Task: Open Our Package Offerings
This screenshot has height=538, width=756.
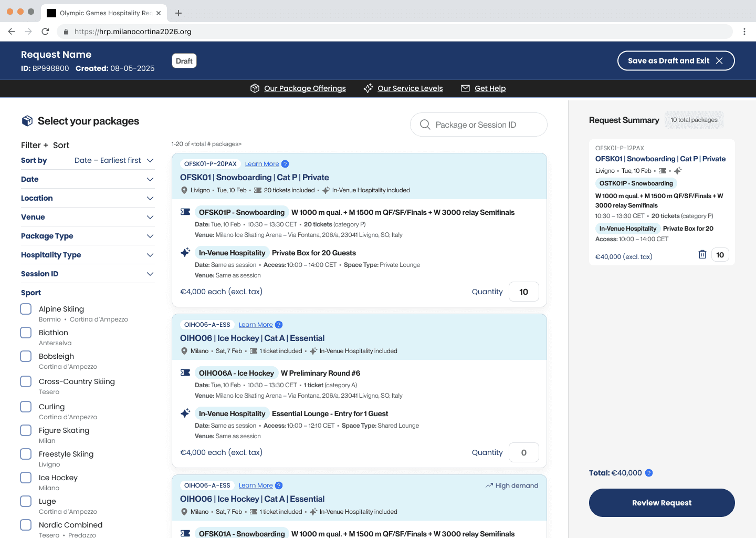Action: pyautogui.click(x=305, y=88)
